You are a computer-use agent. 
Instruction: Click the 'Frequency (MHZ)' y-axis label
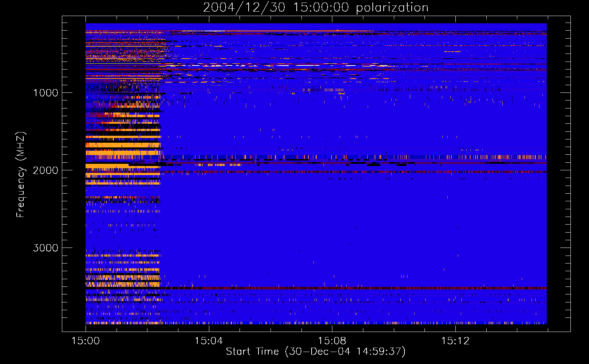21,175
